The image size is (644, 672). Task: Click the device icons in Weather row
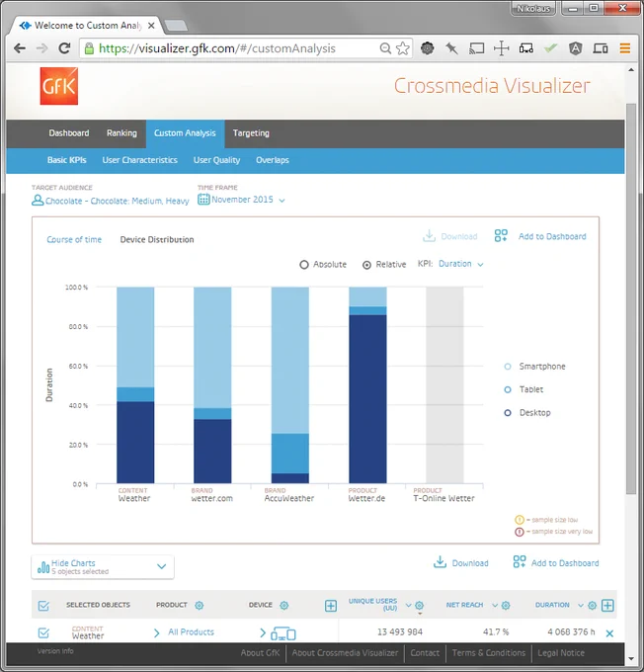(x=283, y=633)
